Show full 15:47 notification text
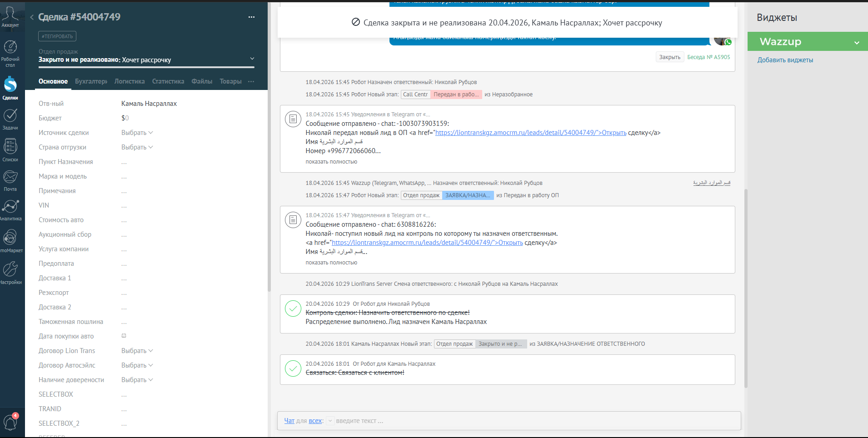The image size is (868, 438). tap(331, 263)
